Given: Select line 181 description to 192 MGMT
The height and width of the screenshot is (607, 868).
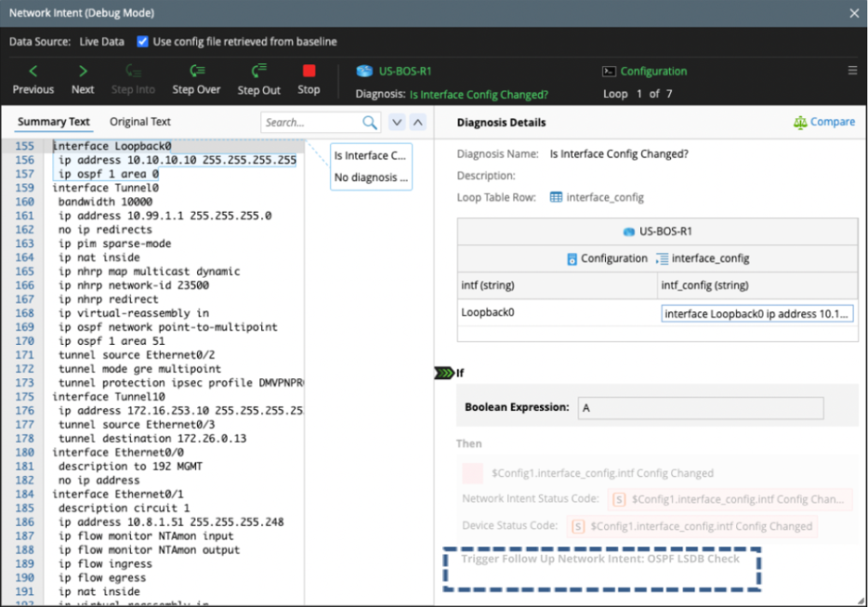Looking at the screenshot, I should [x=130, y=467].
